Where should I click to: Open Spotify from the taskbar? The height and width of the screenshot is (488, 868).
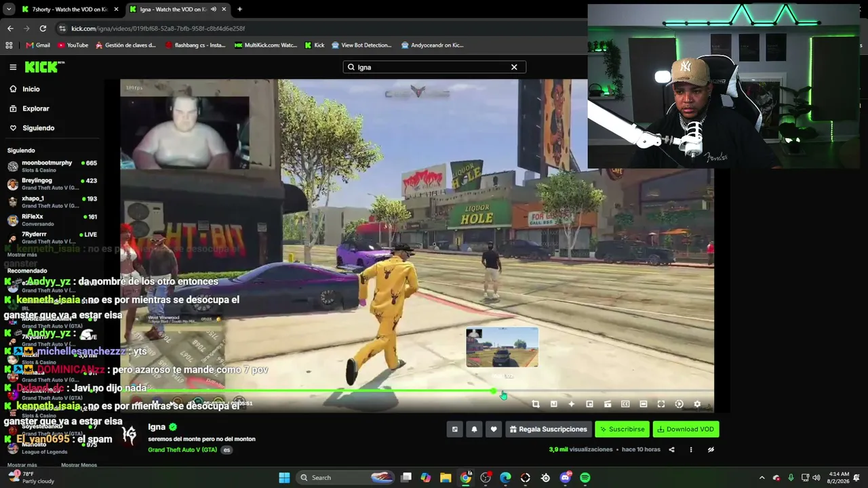pos(585,478)
